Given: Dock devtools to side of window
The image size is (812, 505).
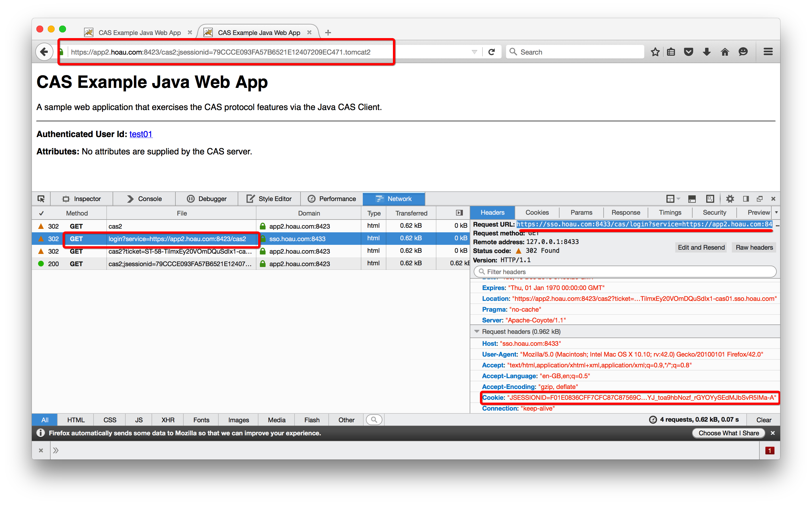Looking at the screenshot, I should (x=745, y=199).
